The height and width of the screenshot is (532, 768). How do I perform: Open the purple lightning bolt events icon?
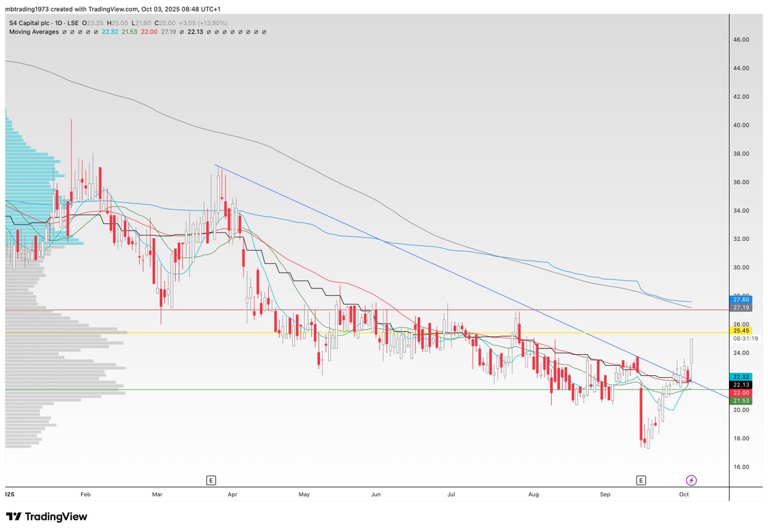pyautogui.click(x=691, y=480)
